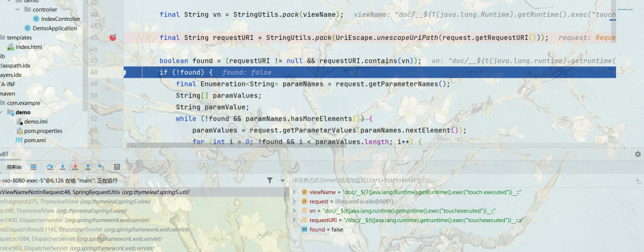The width and height of the screenshot is (644, 252).
Task: Select the DispatcherServlet frame at line 963
Action: [143, 248]
